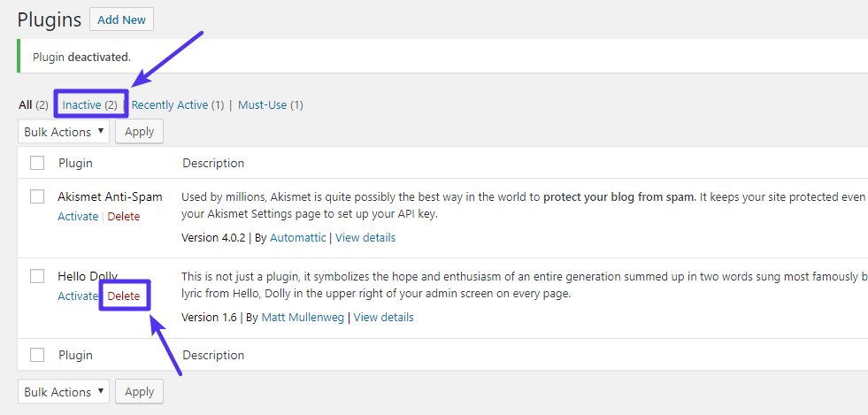Select the All plugins filter
This screenshot has height=415, width=868.
point(25,105)
